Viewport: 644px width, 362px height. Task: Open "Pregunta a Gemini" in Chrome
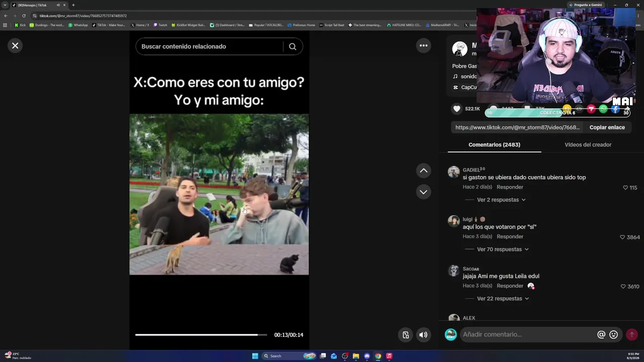pos(586,5)
